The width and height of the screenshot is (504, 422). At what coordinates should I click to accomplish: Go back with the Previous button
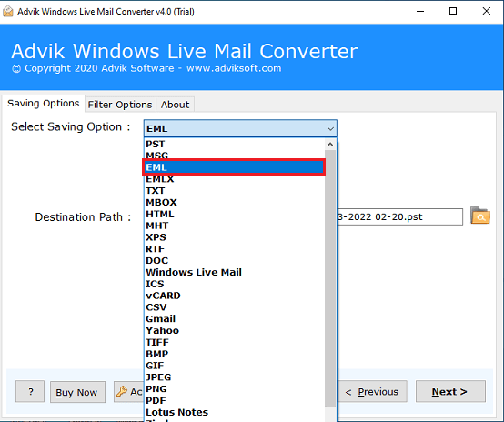coord(372,391)
